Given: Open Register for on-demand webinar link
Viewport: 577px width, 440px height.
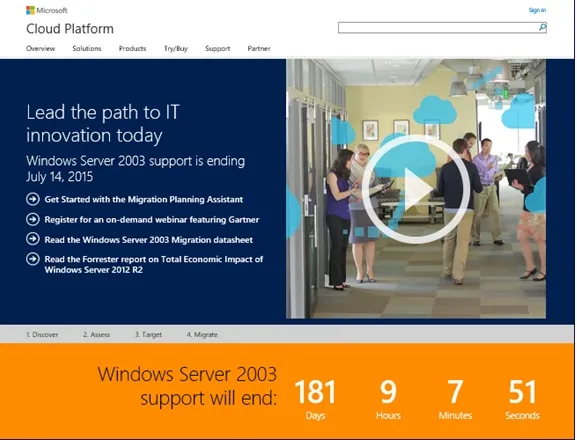Looking at the screenshot, I should [152, 220].
